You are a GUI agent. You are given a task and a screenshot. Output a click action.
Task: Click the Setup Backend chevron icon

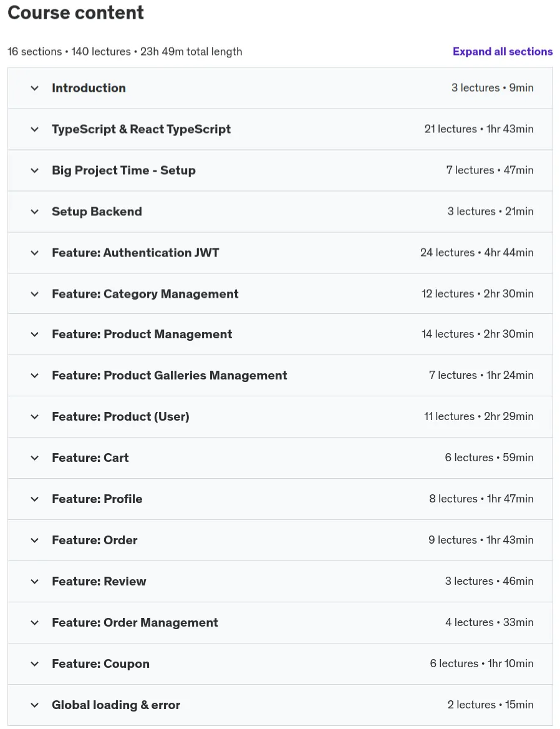pyautogui.click(x=35, y=212)
